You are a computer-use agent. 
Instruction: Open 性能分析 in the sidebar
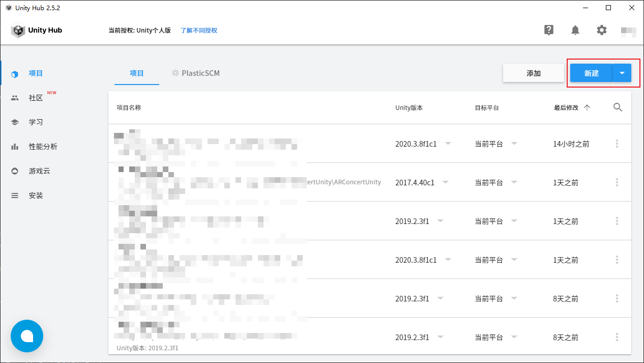[x=43, y=147]
